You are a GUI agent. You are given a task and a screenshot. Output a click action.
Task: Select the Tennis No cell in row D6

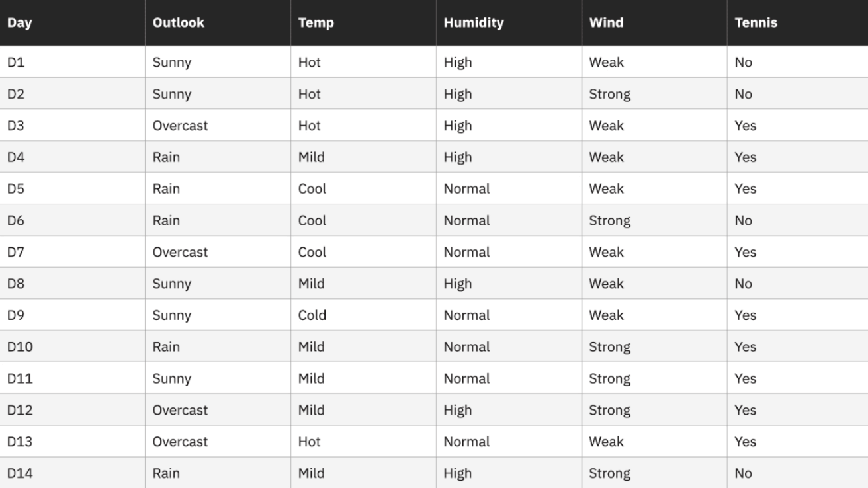coord(798,220)
